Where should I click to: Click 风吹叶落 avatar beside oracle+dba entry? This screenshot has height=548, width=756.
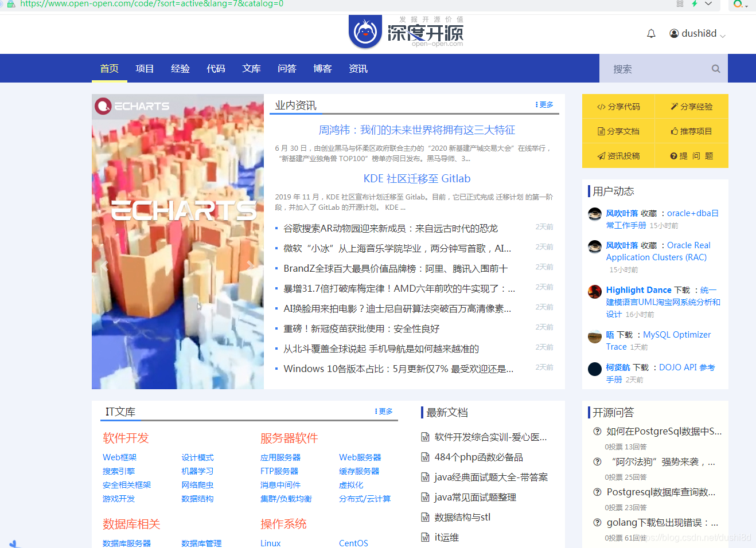point(595,214)
